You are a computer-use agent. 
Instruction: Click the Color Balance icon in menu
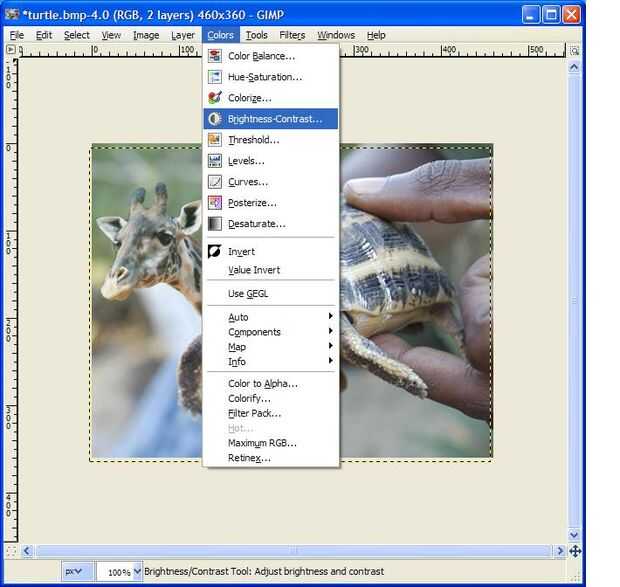tap(215, 56)
